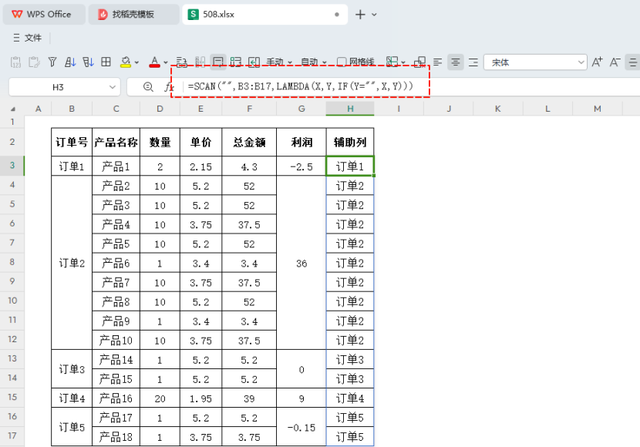Select column B header
The width and height of the screenshot is (640, 447).
[x=72, y=109]
